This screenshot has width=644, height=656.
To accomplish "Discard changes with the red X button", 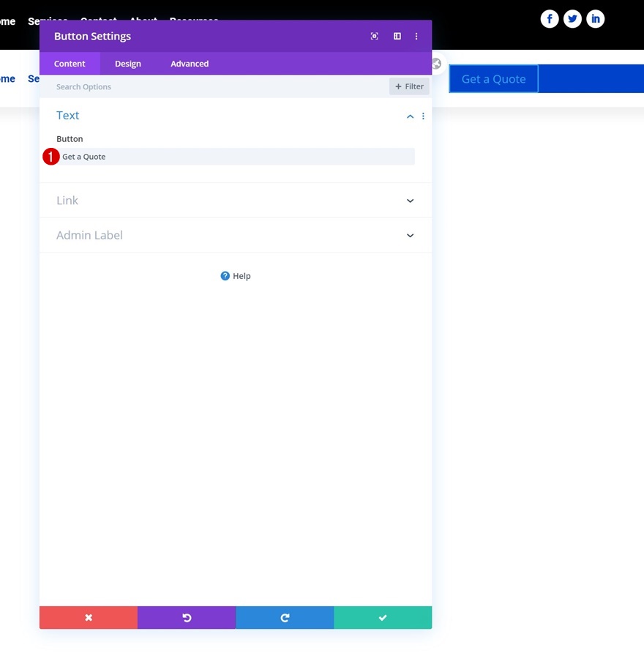I will point(88,617).
